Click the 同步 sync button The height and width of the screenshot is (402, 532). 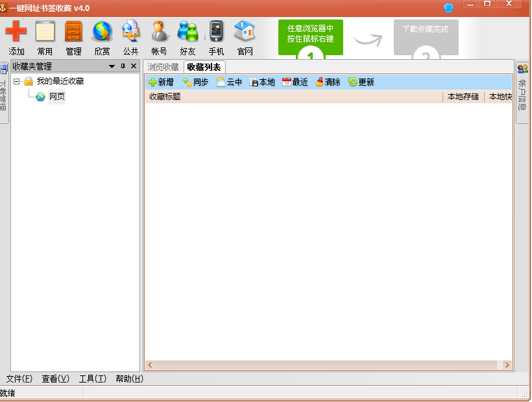pos(195,82)
